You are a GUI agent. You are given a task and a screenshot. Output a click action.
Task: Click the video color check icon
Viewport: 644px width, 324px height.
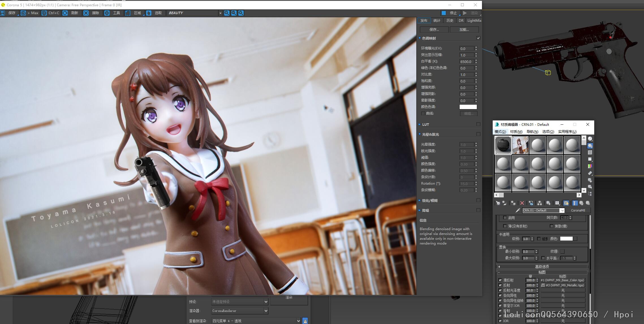590,166
